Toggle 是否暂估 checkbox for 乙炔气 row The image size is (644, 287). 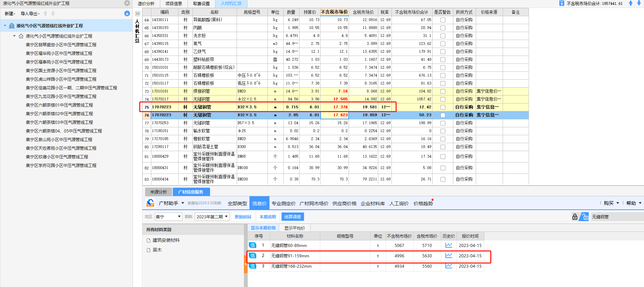[443, 52]
